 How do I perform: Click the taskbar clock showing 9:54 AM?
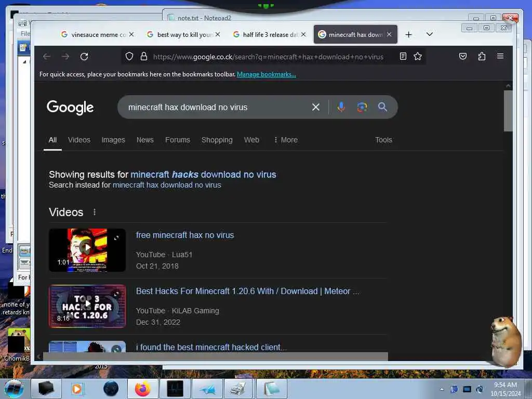[x=506, y=389]
